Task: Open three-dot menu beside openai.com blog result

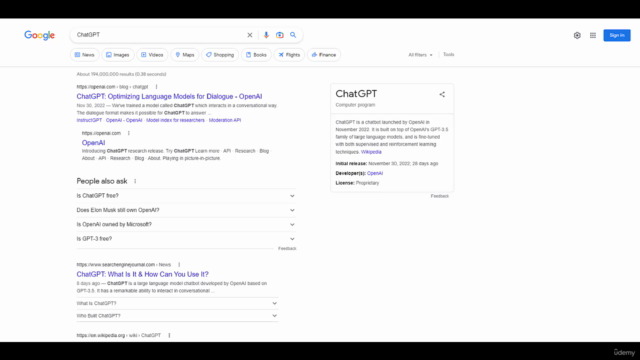Action: (x=156, y=87)
